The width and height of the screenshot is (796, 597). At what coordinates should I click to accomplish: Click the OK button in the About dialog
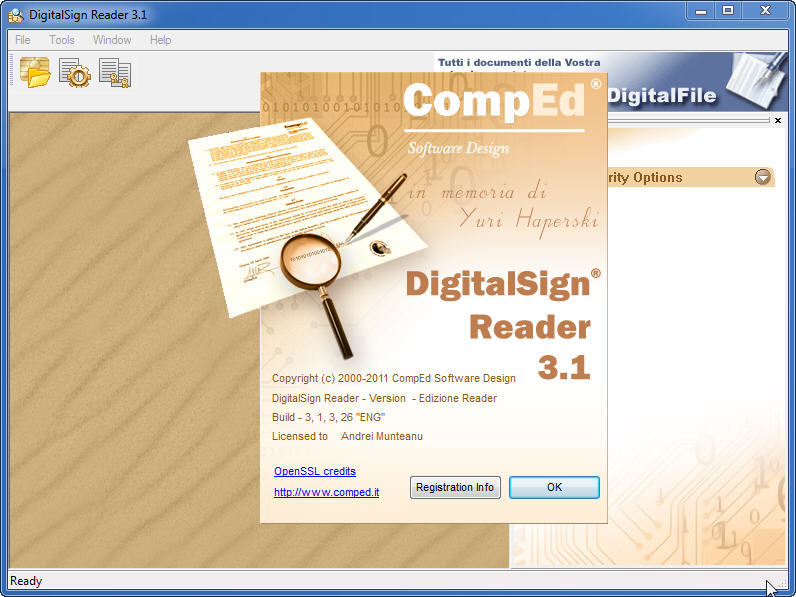coord(554,487)
